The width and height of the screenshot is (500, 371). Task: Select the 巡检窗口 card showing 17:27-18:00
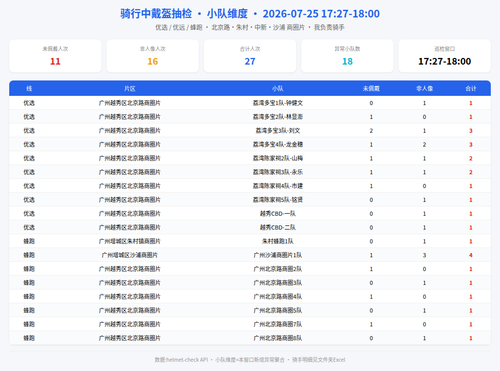[x=445, y=56]
